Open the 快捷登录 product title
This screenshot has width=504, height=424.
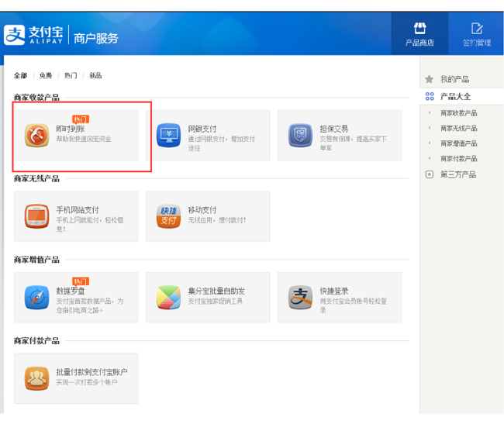pyautogui.click(x=334, y=291)
